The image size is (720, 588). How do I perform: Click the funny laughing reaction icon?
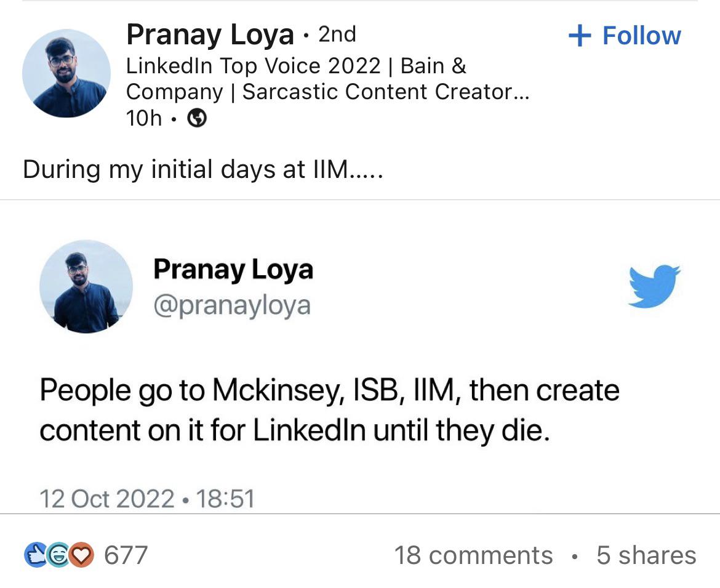(58, 555)
